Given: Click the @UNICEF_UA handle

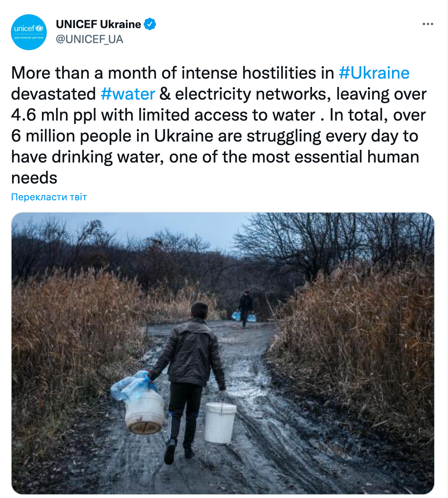Looking at the screenshot, I should [90, 39].
